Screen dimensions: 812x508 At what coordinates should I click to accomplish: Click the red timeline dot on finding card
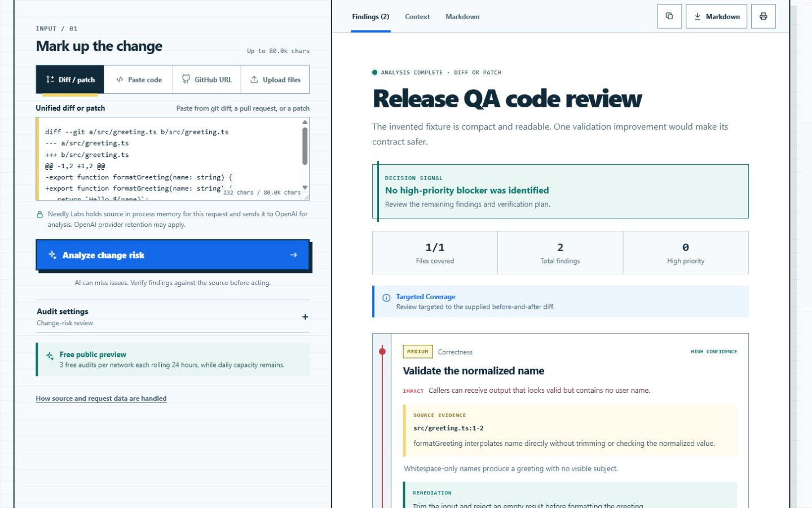382,352
